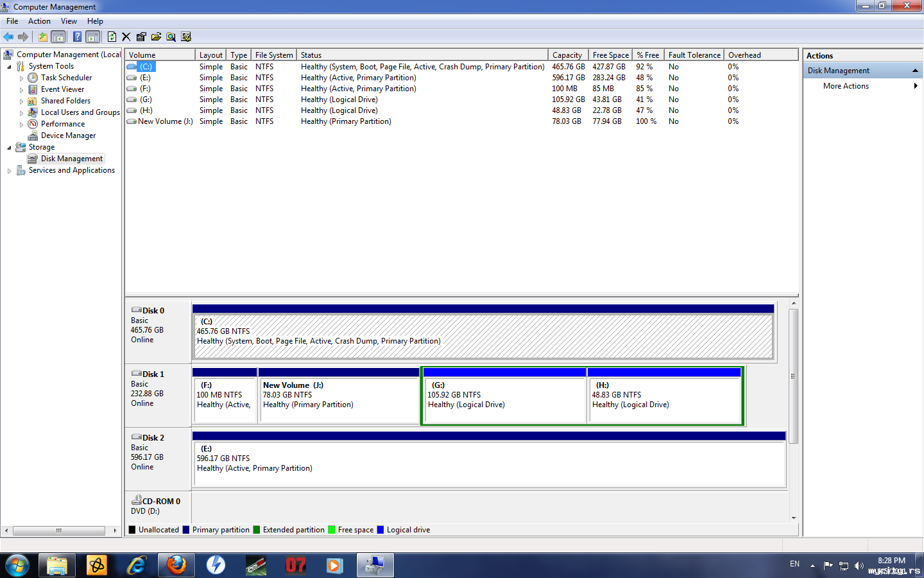The height and width of the screenshot is (578, 924).
Task: Toggle the Show/Hide Console Tree toolbar button
Action: [58, 37]
